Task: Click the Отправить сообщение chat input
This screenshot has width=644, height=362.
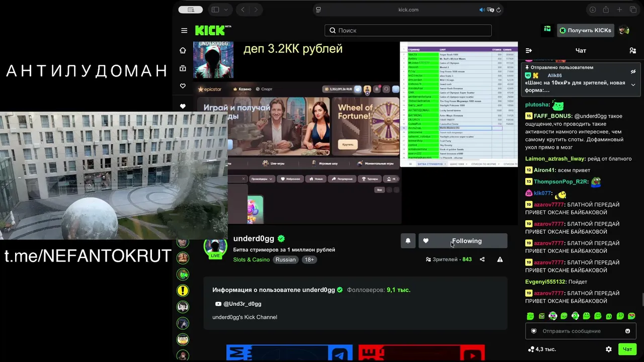Action: 581,331
